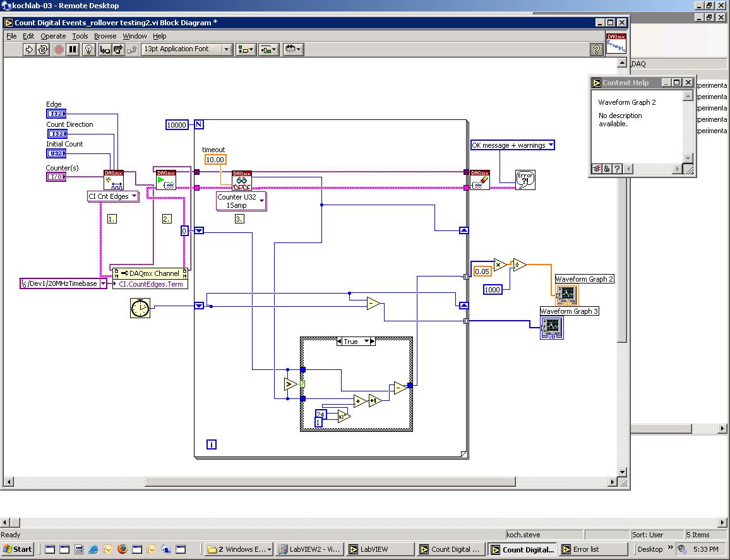Change the case structure True selector
Viewport: 730px width, 560px height.
coord(356,342)
